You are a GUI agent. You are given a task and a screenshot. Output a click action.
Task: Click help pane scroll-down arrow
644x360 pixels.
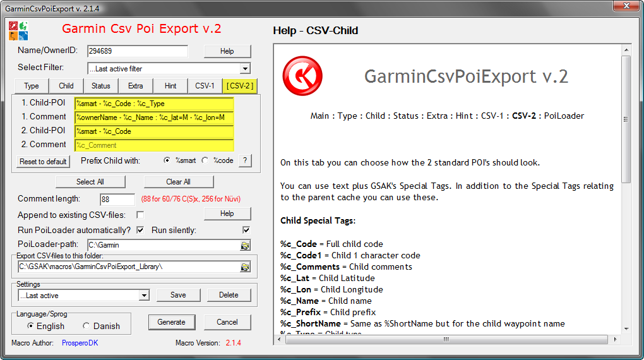click(x=626, y=329)
